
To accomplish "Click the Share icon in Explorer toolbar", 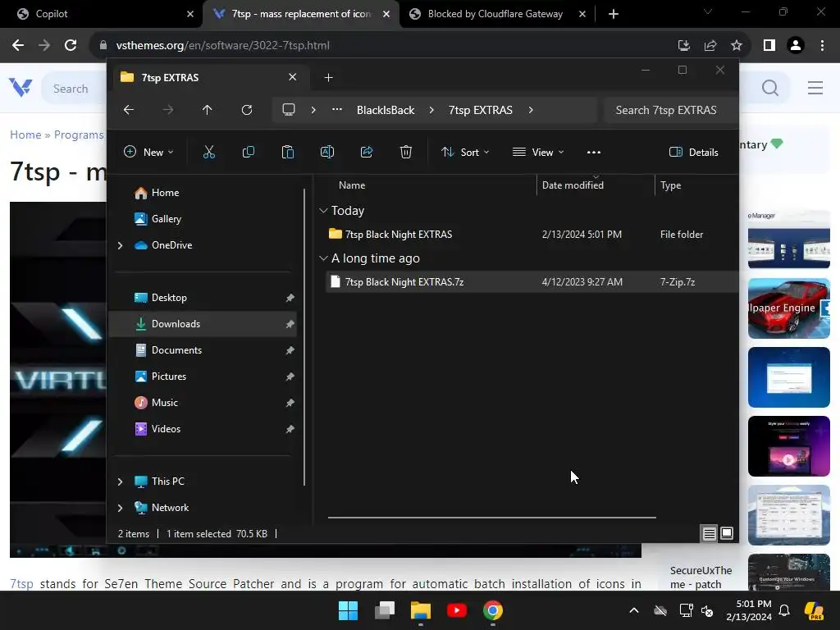I will click(x=367, y=152).
